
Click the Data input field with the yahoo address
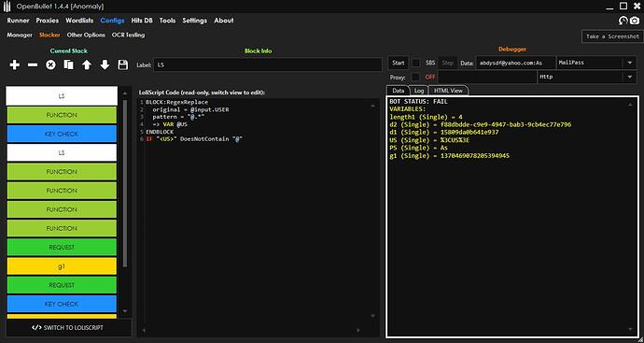[x=515, y=63]
